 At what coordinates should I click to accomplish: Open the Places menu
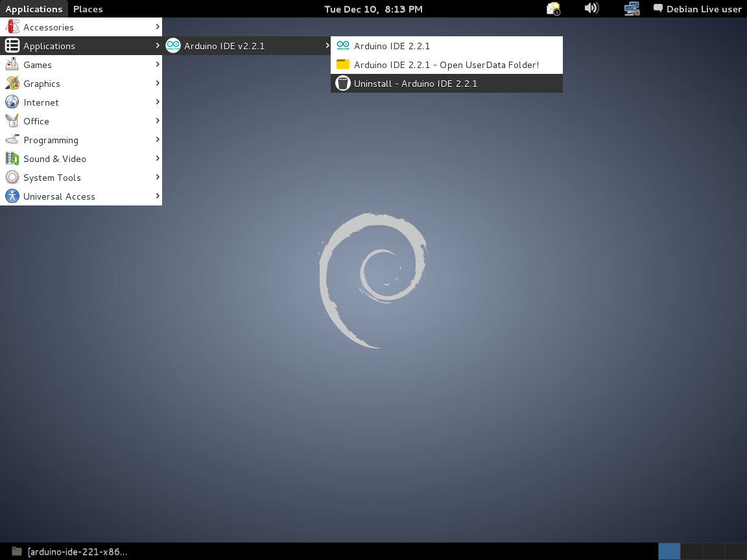click(x=88, y=9)
